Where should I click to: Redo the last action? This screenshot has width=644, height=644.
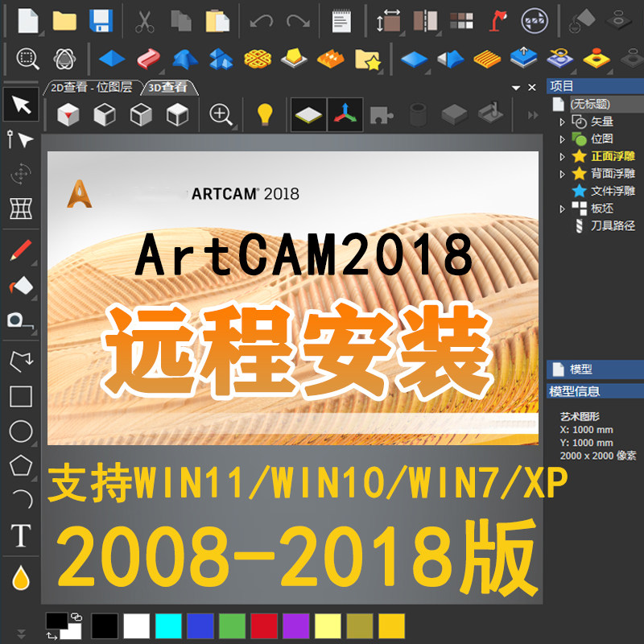(x=298, y=22)
